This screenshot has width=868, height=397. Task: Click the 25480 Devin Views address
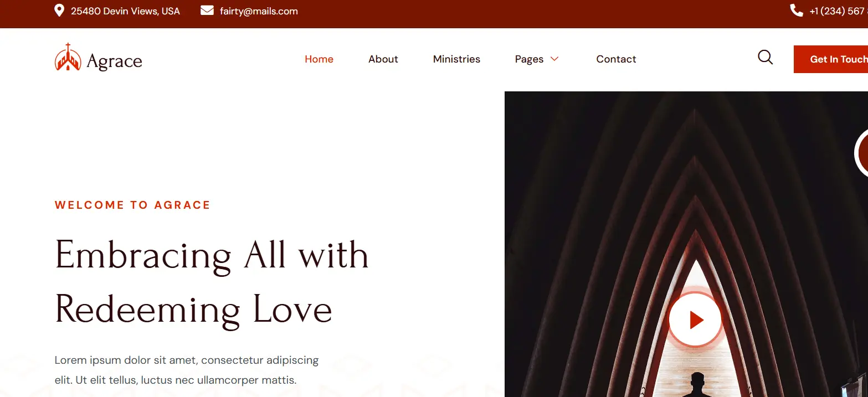click(125, 11)
